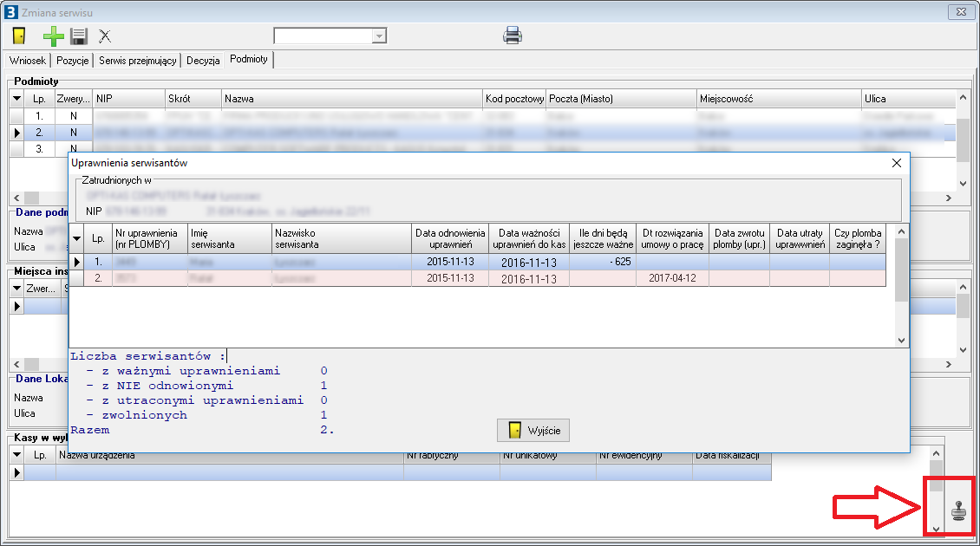Screen dimensions: 980x546
Task: Click Ile dni będą jeszcze ważne header
Action: pos(603,238)
